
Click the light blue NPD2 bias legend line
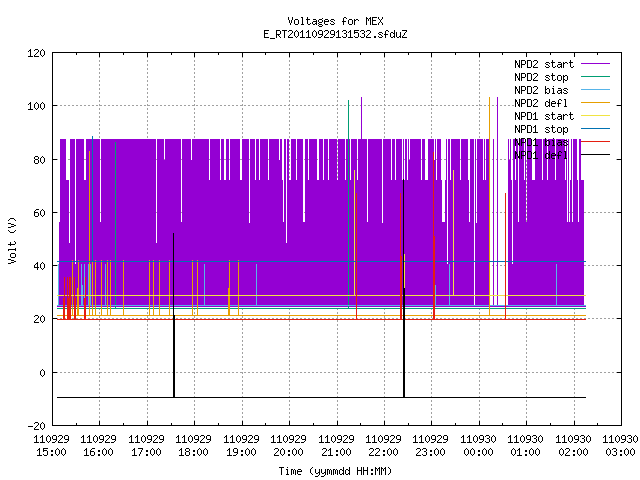coord(595,89)
